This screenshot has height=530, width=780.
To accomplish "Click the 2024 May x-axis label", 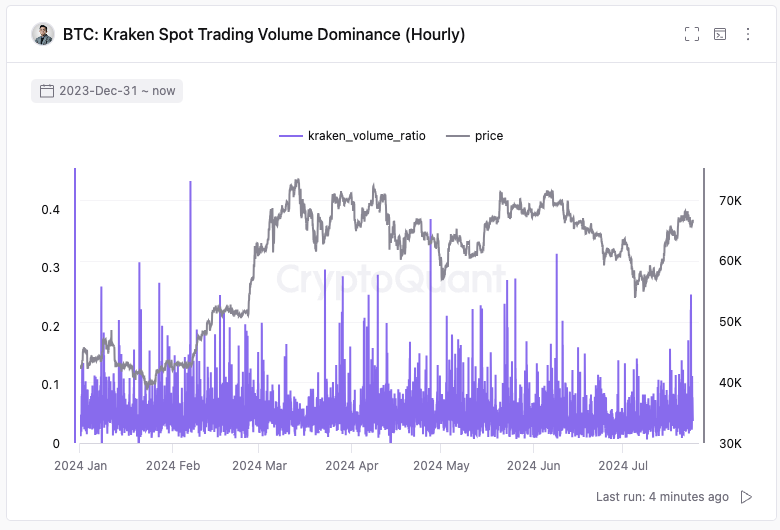I will click(441, 465).
